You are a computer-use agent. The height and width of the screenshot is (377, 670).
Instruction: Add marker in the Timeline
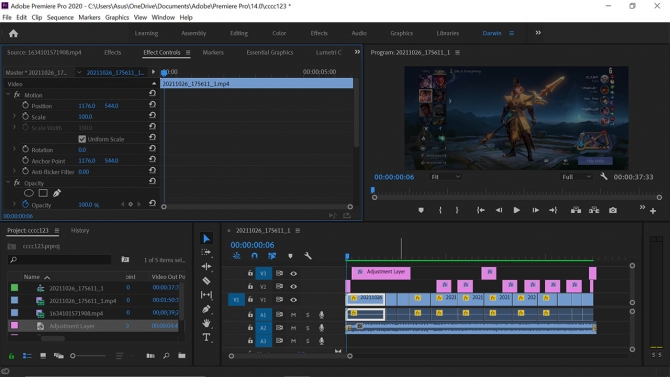click(290, 256)
